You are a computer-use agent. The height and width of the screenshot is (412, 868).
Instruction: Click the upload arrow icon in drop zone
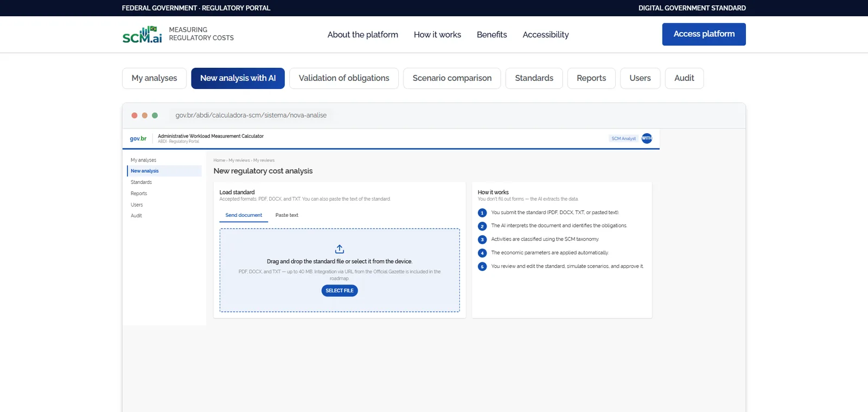[340, 249]
